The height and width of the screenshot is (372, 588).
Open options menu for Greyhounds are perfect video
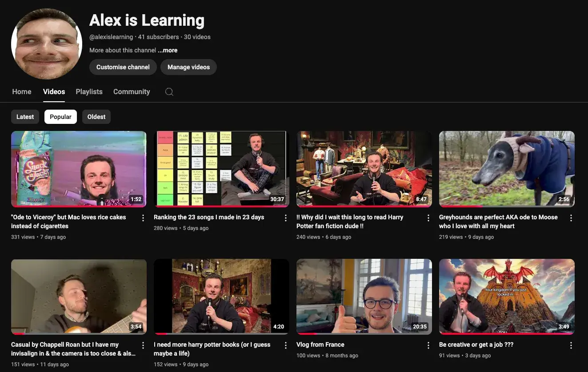point(571,218)
